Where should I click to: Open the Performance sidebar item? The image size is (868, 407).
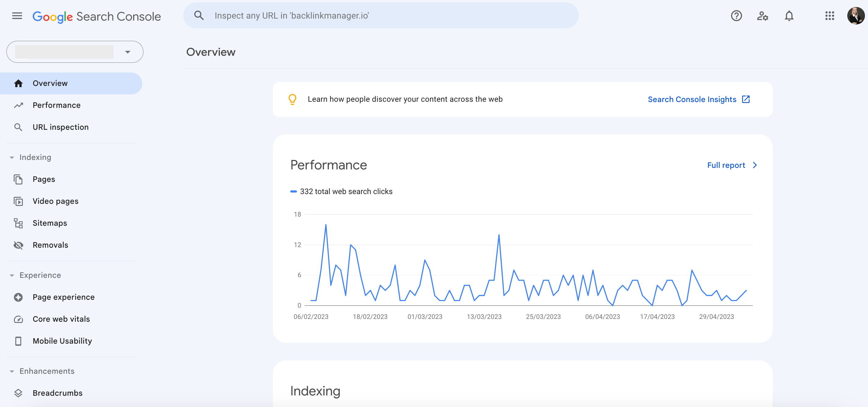pyautogui.click(x=56, y=105)
